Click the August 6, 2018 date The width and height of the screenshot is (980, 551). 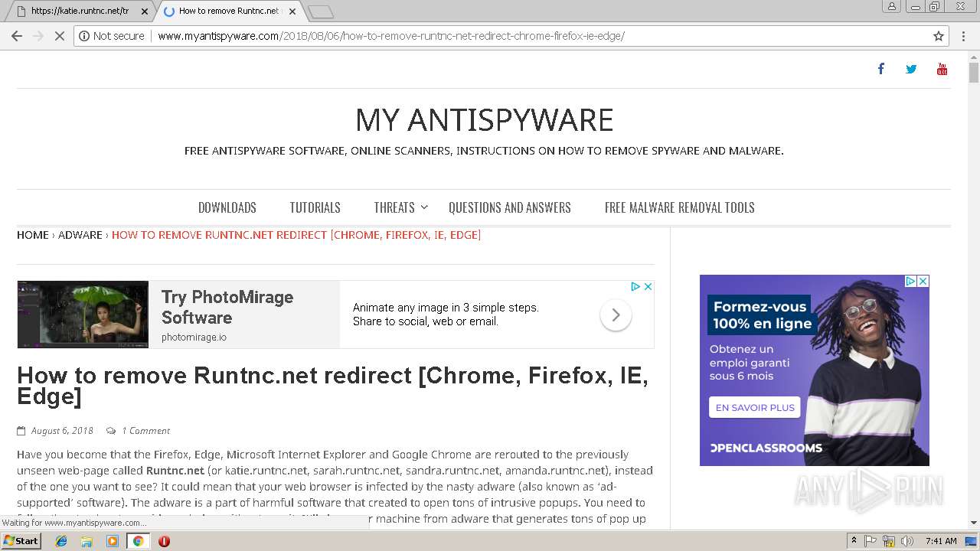(62, 431)
